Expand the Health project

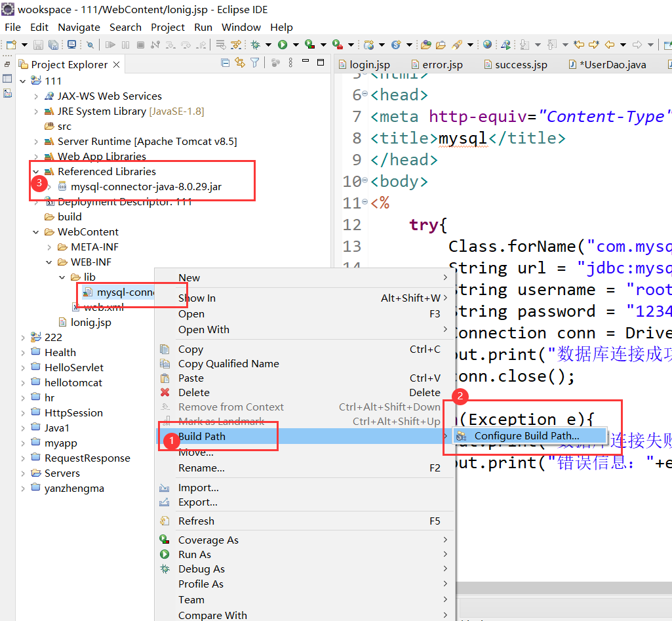pos(23,353)
